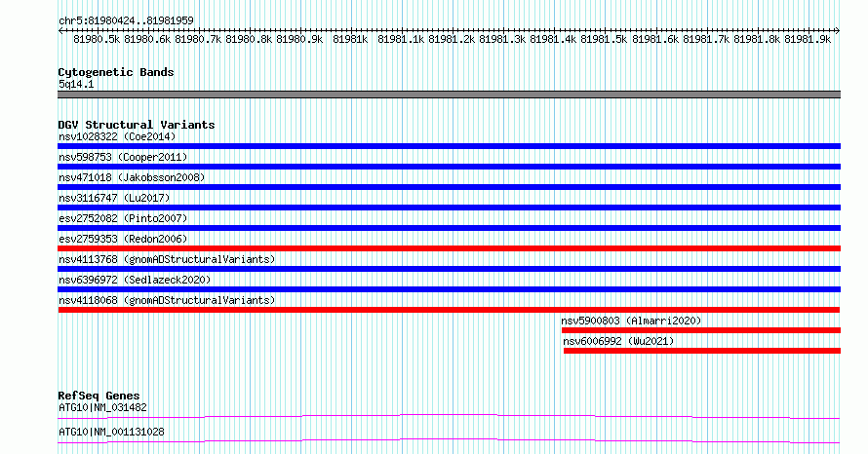The width and height of the screenshot is (868, 454).
Task: Click the blue bar for nsv471018
Action: [449, 187]
